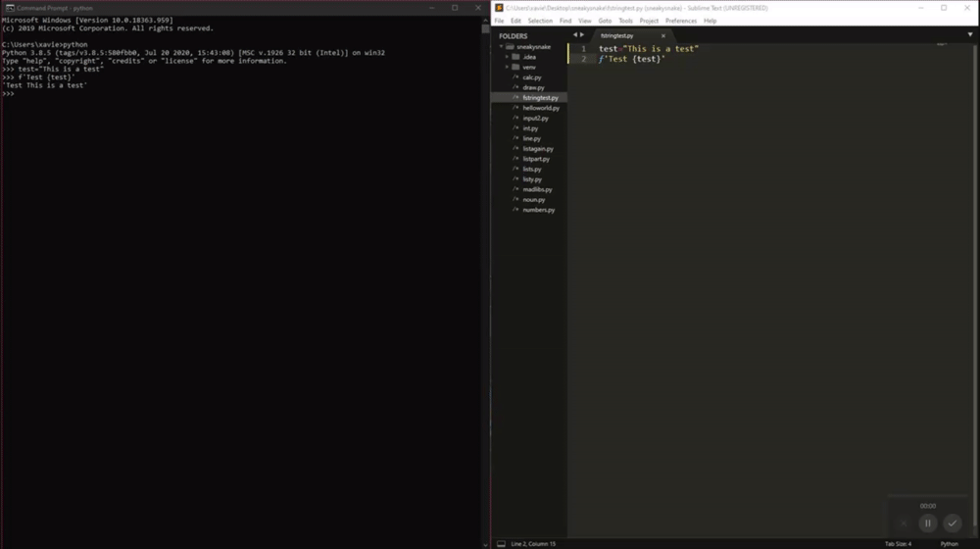The height and width of the screenshot is (549, 980).
Task: Close the fstringtest.py tab
Action: 663,35
